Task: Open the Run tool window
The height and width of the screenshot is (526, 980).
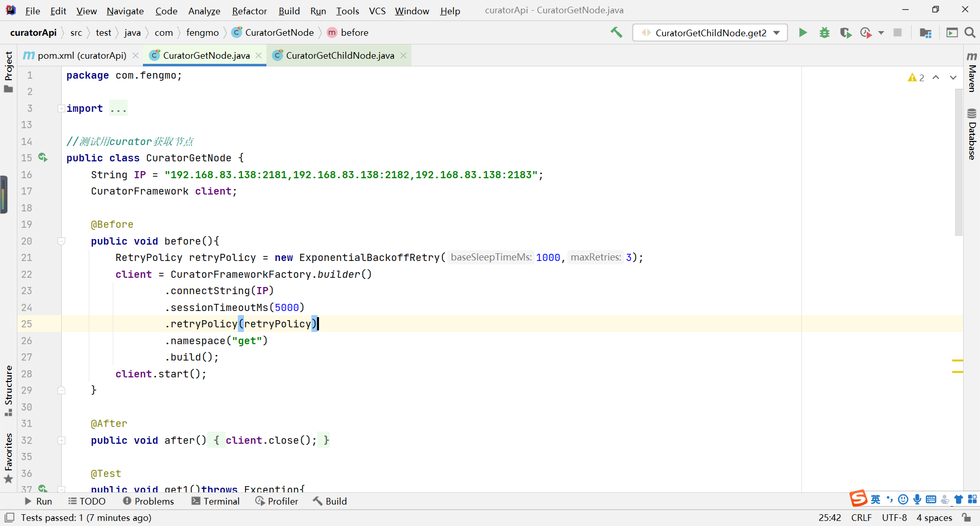Action: (x=38, y=501)
